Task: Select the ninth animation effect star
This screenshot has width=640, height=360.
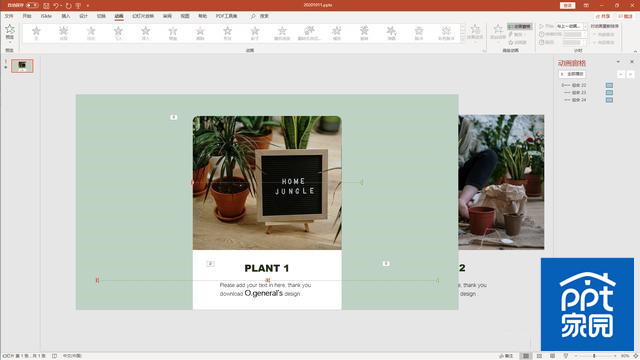Action: 255,33
